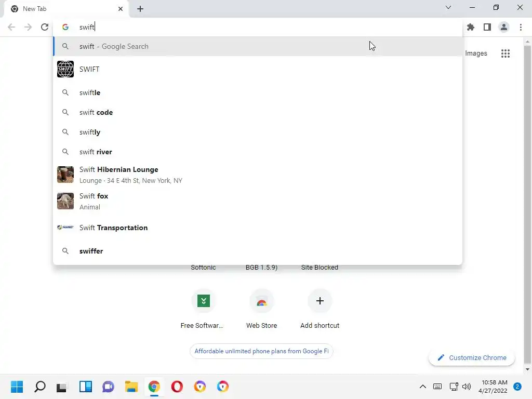Open a new tab with plus button

140,9
